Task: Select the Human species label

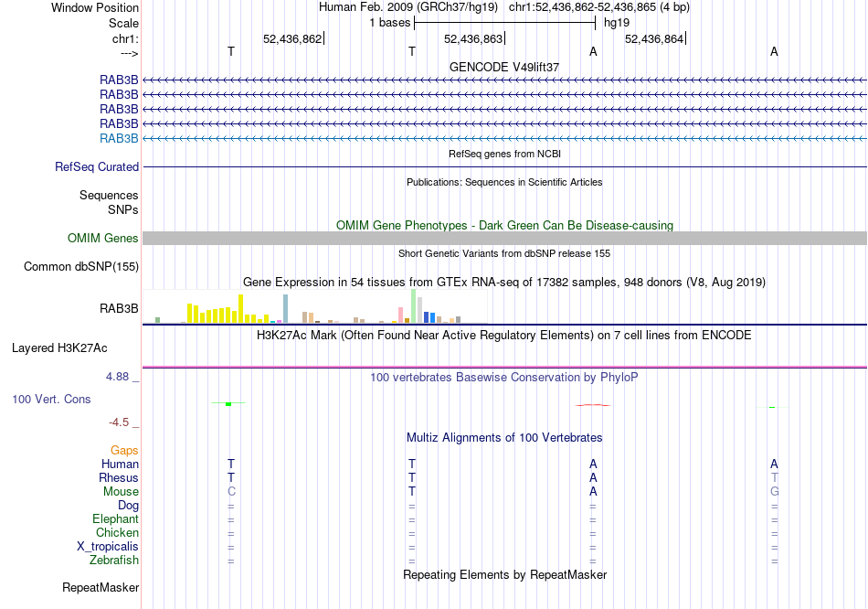Action: tap(120, 464)
